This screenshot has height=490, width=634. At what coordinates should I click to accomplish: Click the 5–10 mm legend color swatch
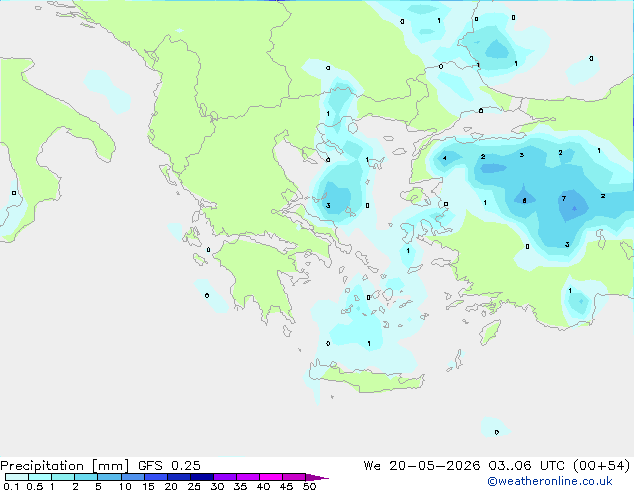[109, 477]
